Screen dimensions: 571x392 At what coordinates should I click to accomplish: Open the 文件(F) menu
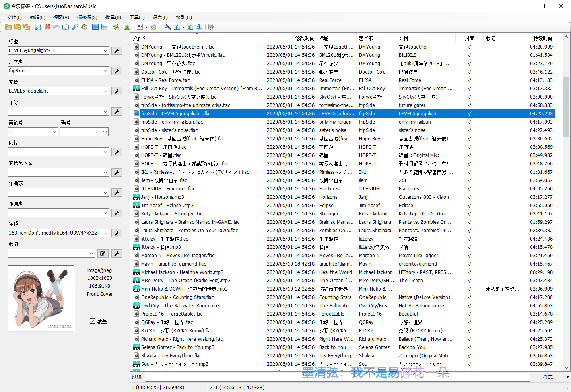[x=14, y=17]
